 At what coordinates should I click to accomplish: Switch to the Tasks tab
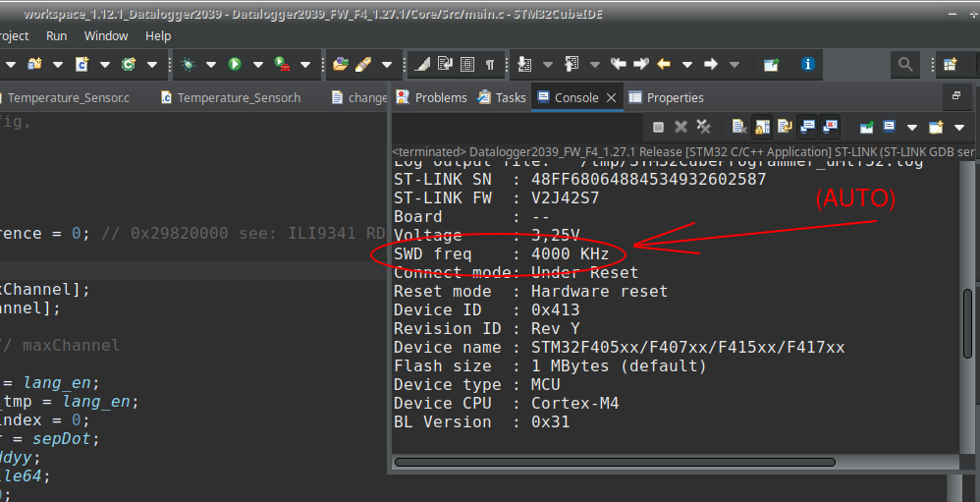tap(502, 97)
